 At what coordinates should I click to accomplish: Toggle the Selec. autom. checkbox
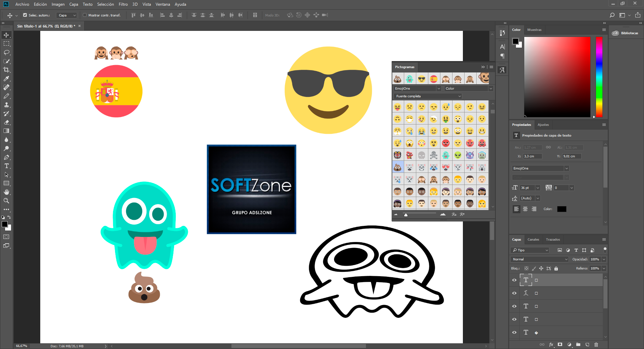coord(25,15)
